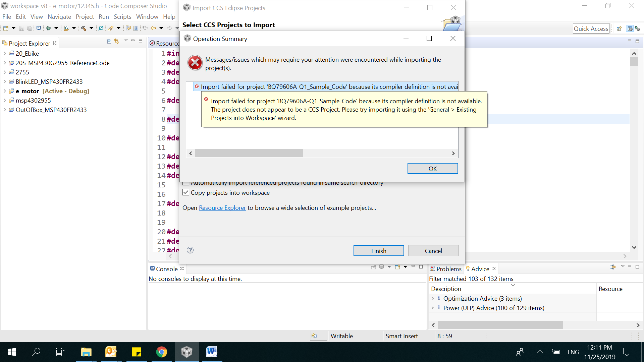The width and height of the screenshot is (644, 362).
Task: Select the Advice tab
Action: [x=480, y=269]
